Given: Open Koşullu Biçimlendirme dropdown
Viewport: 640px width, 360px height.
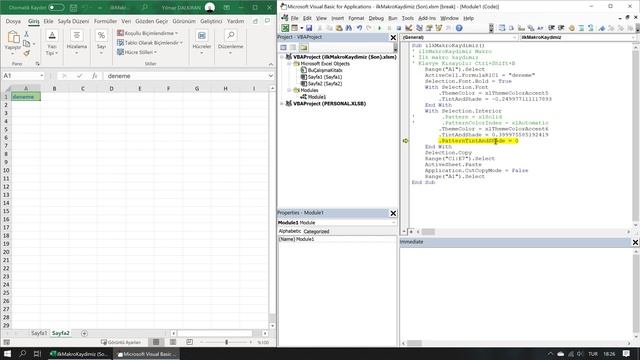Looking at the screenshot, I should coord(147,33).
